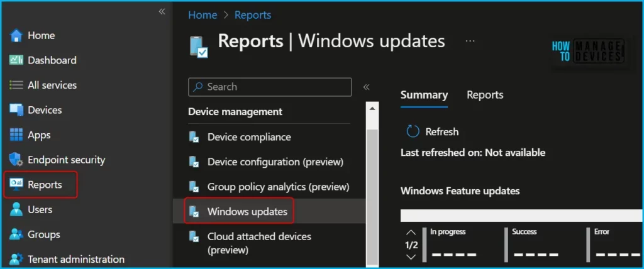Click the 'Error' status label
This screenshot has height=269, width=644.
pyautogui.click(x=602, y=232)
